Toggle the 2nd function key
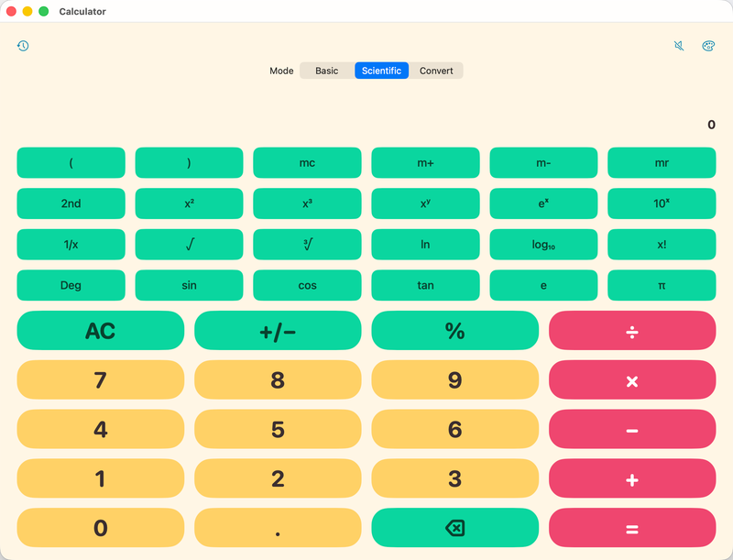Screen dimensions: 733x560 pyautogui.click(x=71, y=203)
